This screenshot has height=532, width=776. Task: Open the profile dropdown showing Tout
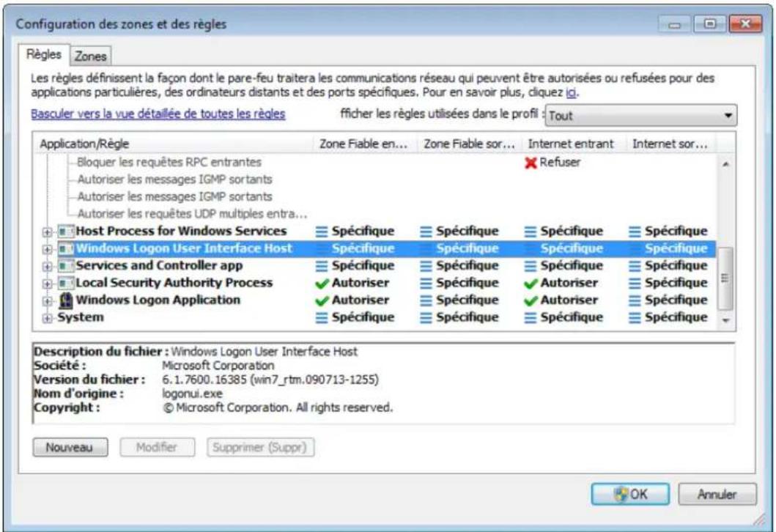(x=641, y=116)
